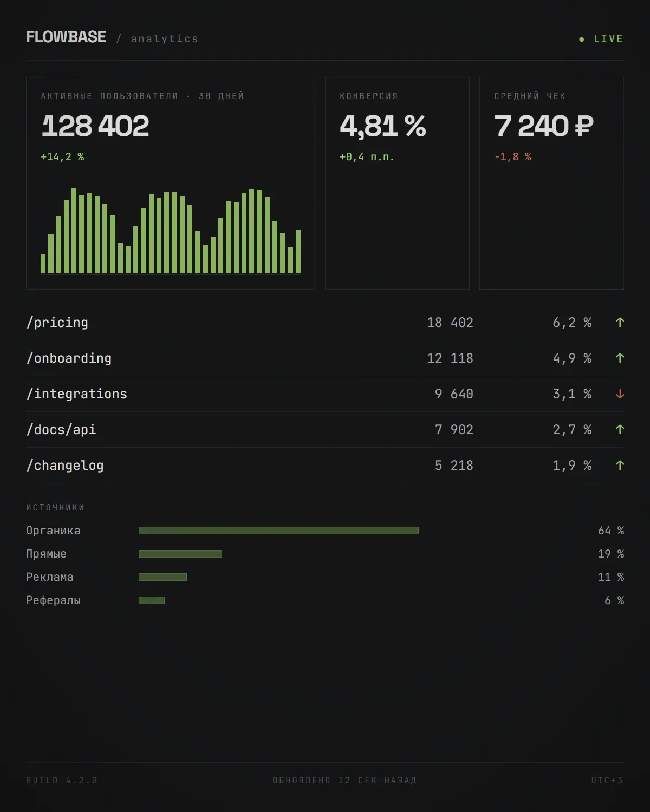Click the 3,1 % share for /integrations
650x812 pixels.
[x=572, y=394]
